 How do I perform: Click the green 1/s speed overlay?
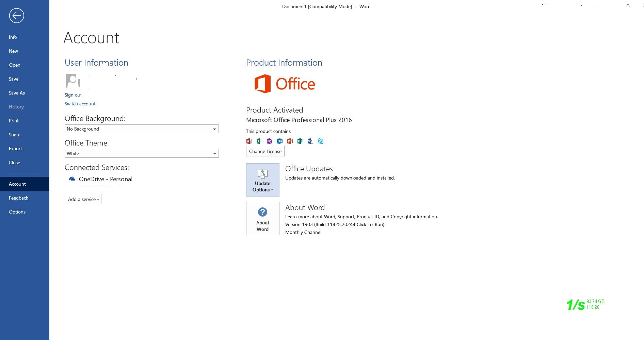tap(576, 305)
